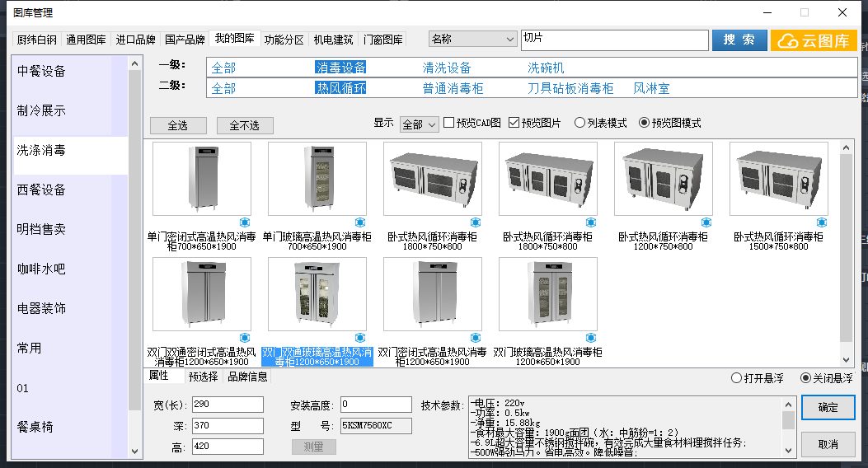Click the thumbnail grid scroll-down arrow
Image resolution: width=868 pixels, height=468 pixels.
click(846, 359)
